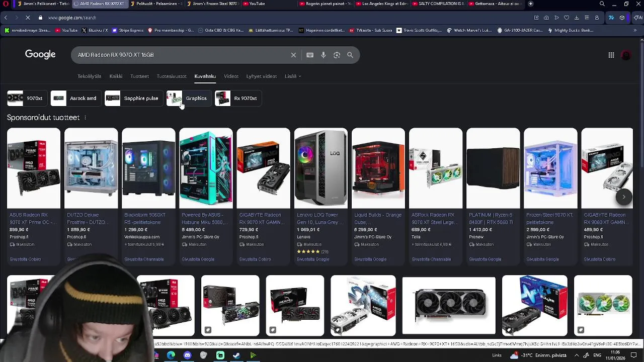
Task: Stop page loading with the X button
Action: coord(28,18)
